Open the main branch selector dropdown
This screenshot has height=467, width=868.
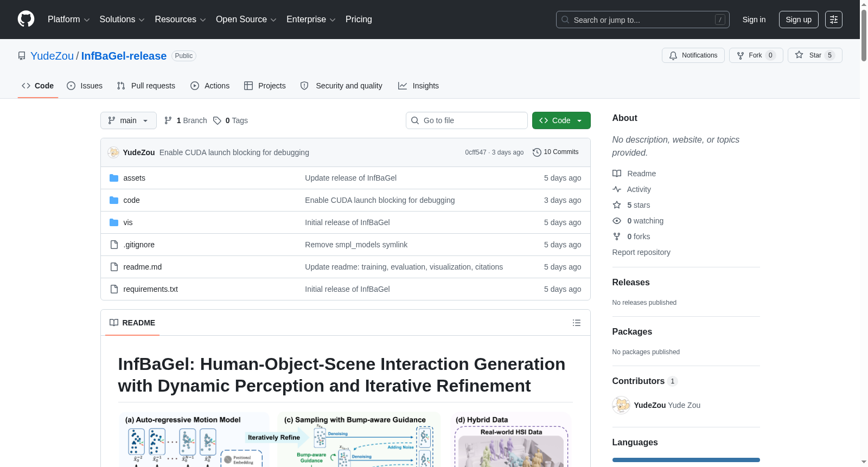[129, 120]
